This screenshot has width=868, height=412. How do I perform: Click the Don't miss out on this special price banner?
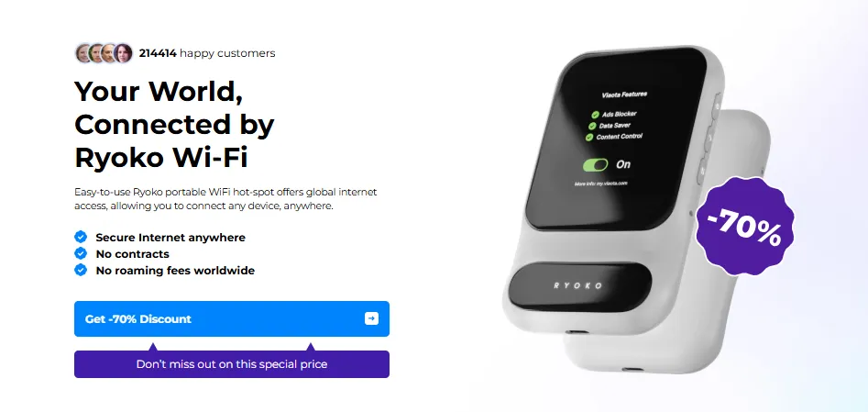click(x=231, y=364)
